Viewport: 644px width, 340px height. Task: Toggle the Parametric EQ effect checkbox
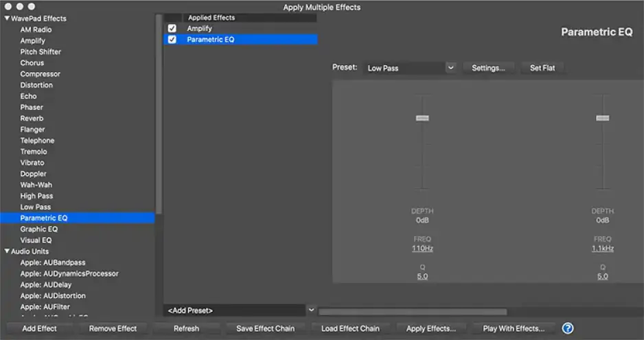coord(172,40)
